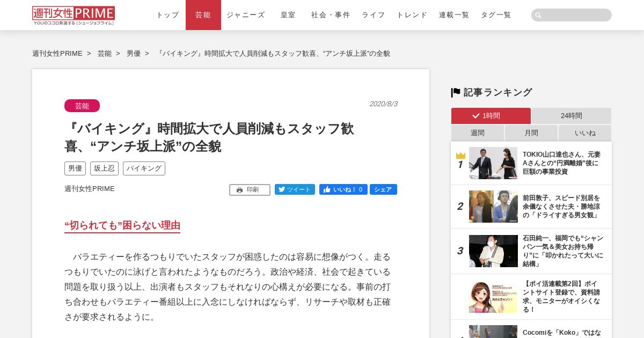Open the 【ポイ活連載第2回】 headline link
Image resolution: width=644 pixels, height=338 pixels.
click(562, 297)
